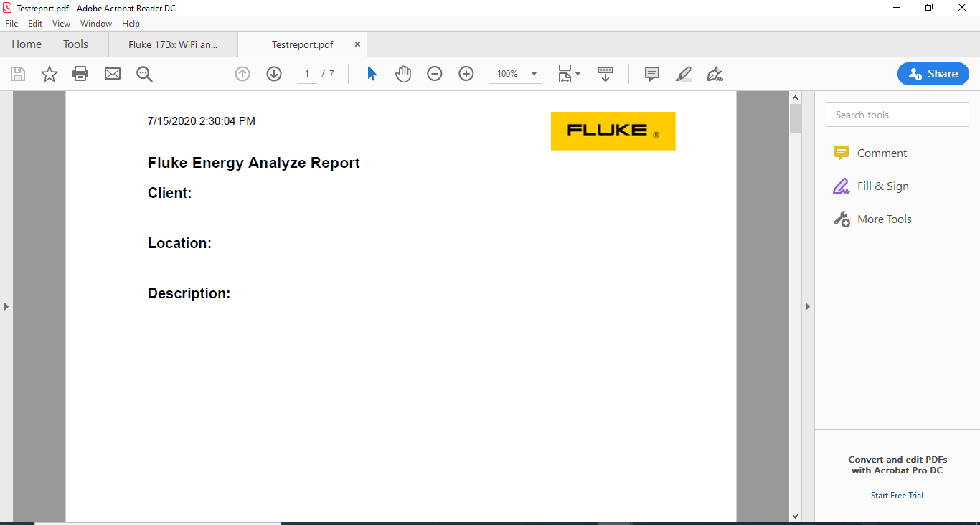
Task: Open the Sign document pen icon
Action: [x=715, y=74]
